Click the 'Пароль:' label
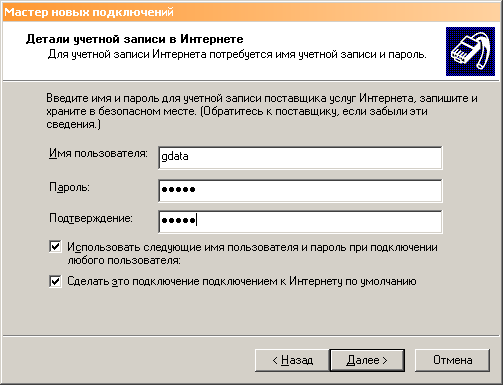 [69, 187]
